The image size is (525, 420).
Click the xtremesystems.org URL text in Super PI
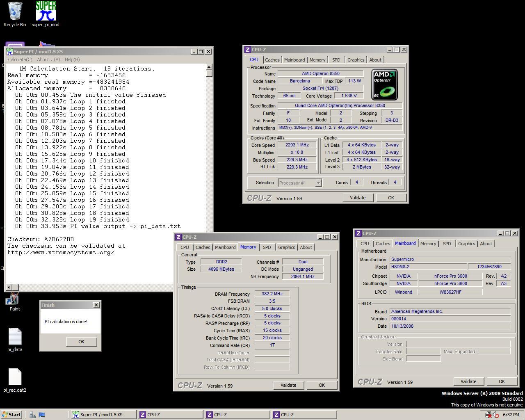point(61,252)
